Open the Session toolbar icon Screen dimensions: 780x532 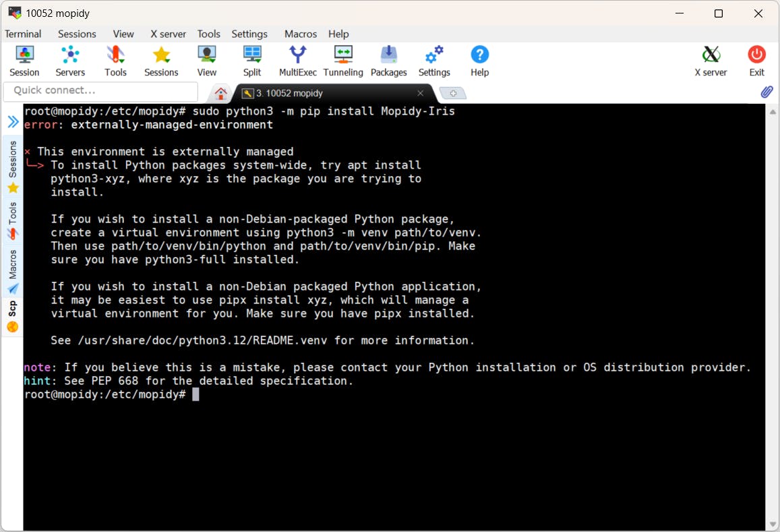coord(24,61)
